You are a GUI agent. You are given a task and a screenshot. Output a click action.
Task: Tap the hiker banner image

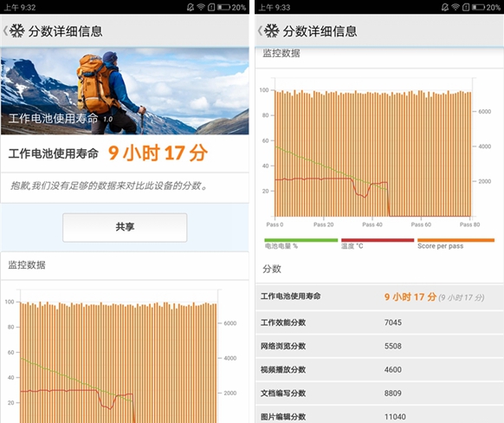click(x=125, y=91)
